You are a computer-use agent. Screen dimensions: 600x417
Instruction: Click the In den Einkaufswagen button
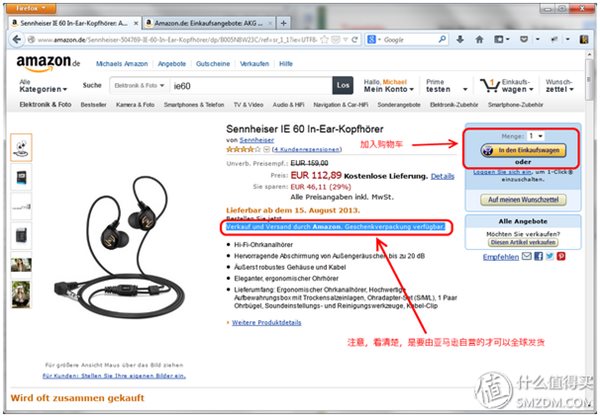pyautogui.click(x=523, y=150)
